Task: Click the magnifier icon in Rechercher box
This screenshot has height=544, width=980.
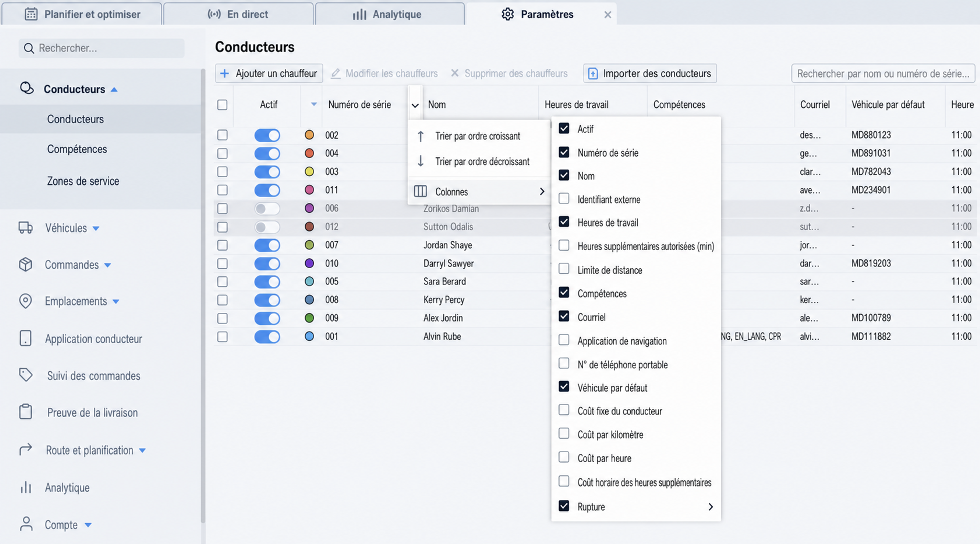Action: click(29, 49)
